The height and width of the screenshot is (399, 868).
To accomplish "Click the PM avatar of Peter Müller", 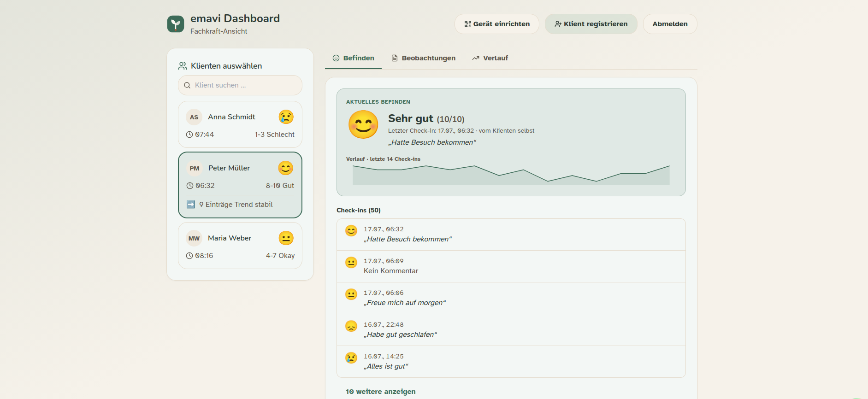I will tap(195, 168).
